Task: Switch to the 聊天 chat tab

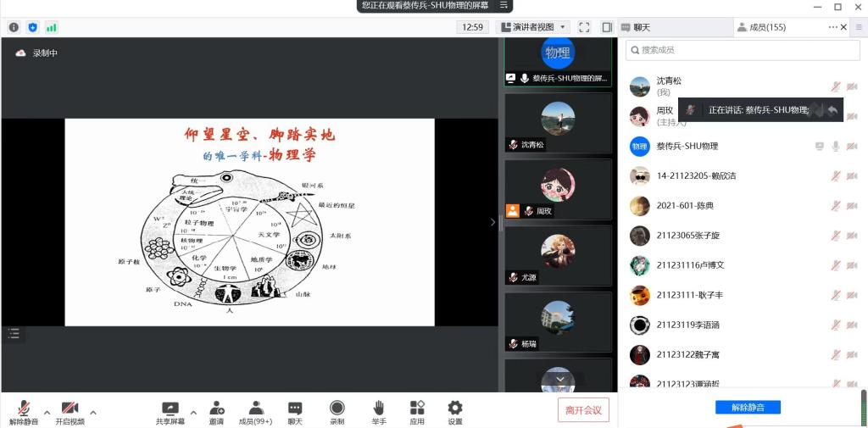Action: [643, 27]
